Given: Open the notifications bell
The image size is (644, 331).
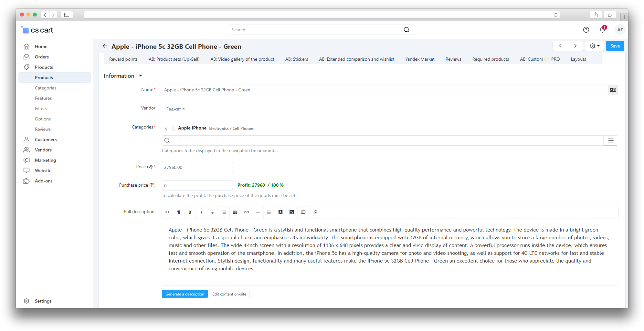Looking at the screenshot, I should click(x=602, y=30).
